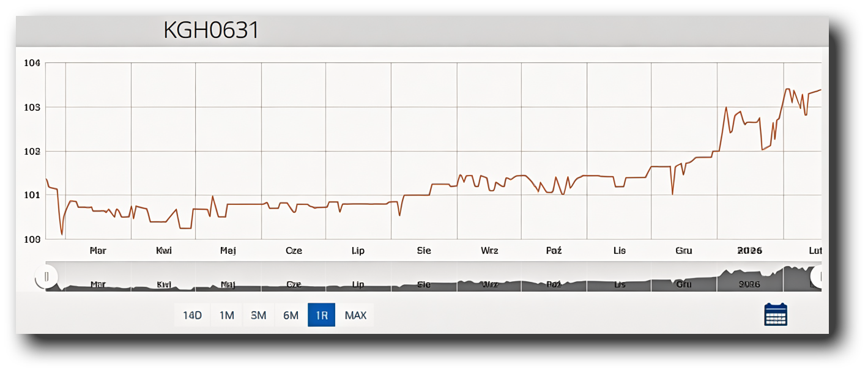Set chart period to 6M
The height and width of the screenshot is (373, 868).
click(291, 316)
